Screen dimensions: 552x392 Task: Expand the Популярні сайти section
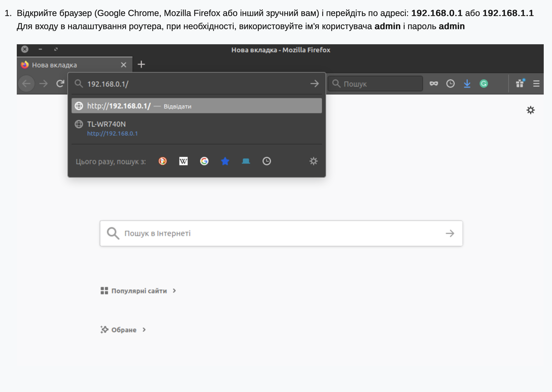point(139,291)
